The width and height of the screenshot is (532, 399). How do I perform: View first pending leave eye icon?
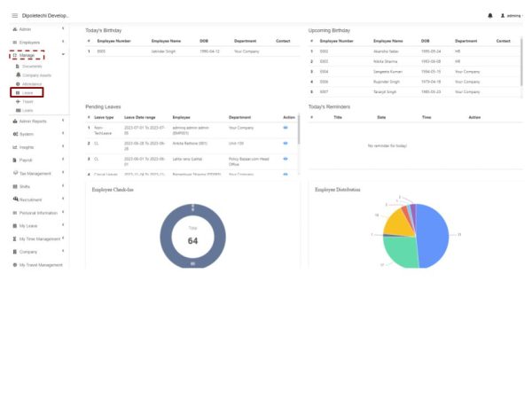[286, 128]
